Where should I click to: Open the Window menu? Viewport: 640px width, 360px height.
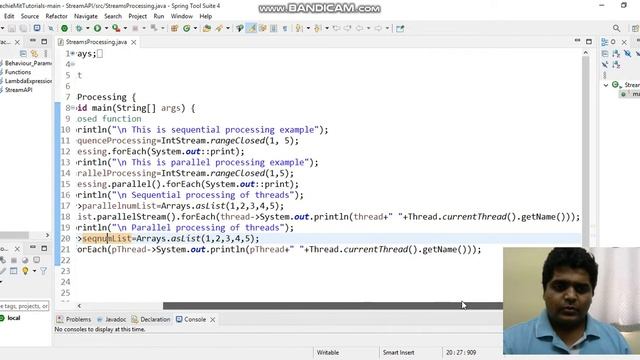pyautogui.click(x=182, y=16)
